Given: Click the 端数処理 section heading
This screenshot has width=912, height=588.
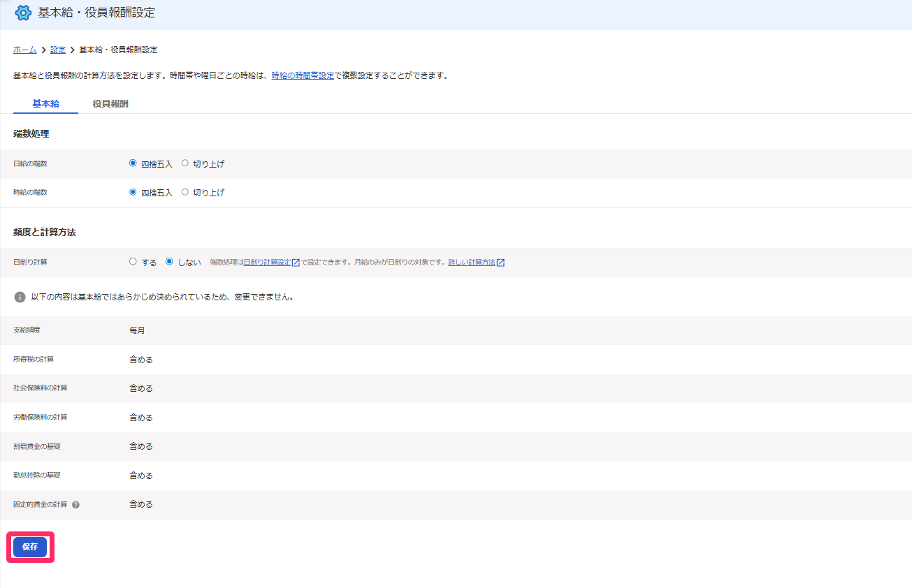Looking at the screenshot, I should pos(31,133).
